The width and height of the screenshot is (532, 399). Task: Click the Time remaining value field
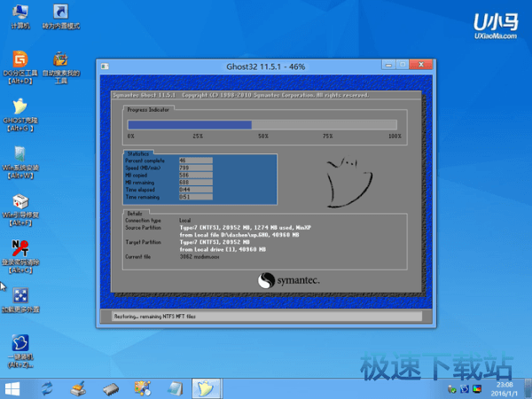click(x=196, y=197)
